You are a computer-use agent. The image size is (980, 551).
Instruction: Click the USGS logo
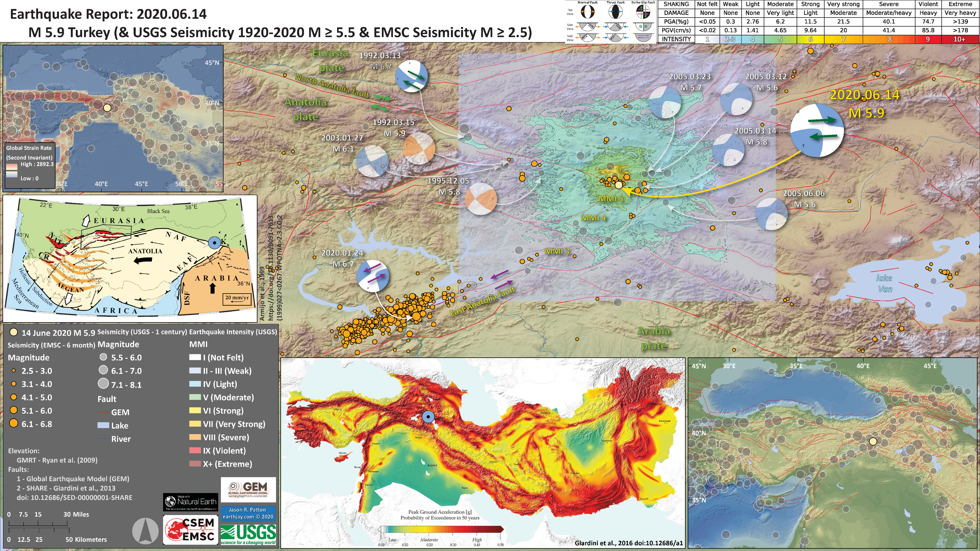point(248,535)
